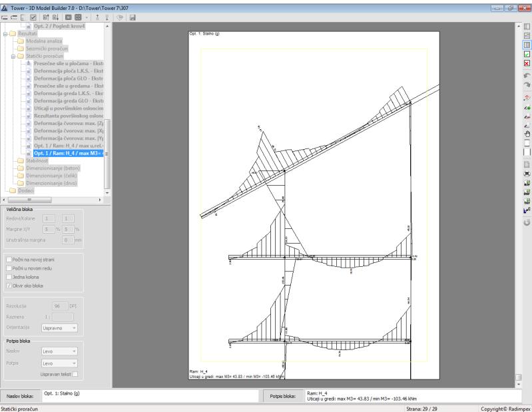This screenshot has width=532, height=412.
Task: Select 'Seizmički proračun' folder in tree
Action: tap(47, 49)
